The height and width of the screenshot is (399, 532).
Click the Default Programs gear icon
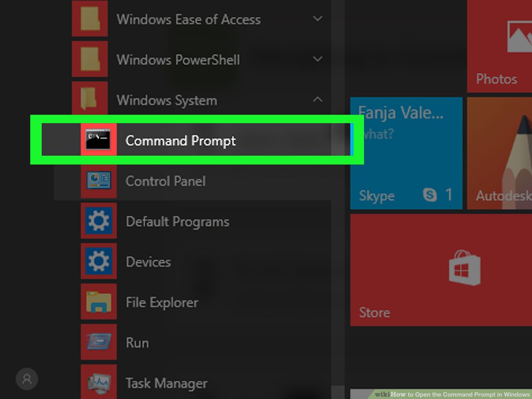click(x=98, y=221)
